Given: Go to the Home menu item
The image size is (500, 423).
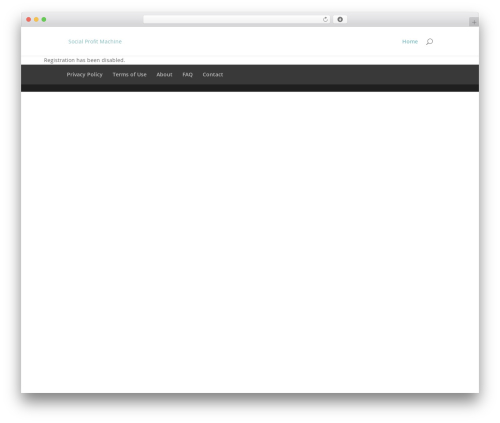Looking at the screenshot, I should point(410,41).
